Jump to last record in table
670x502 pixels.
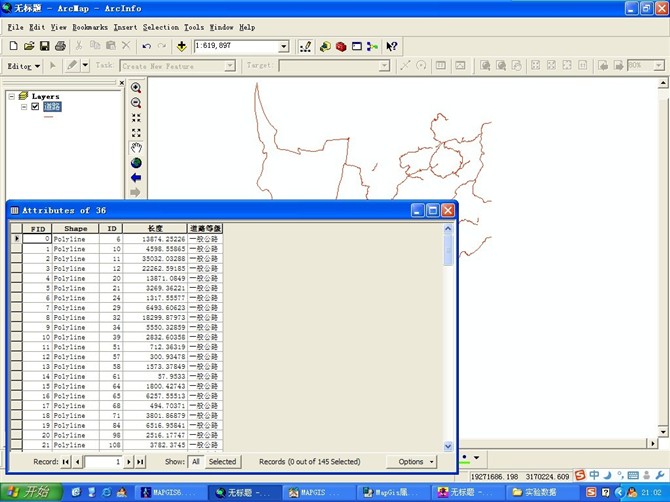140,462
